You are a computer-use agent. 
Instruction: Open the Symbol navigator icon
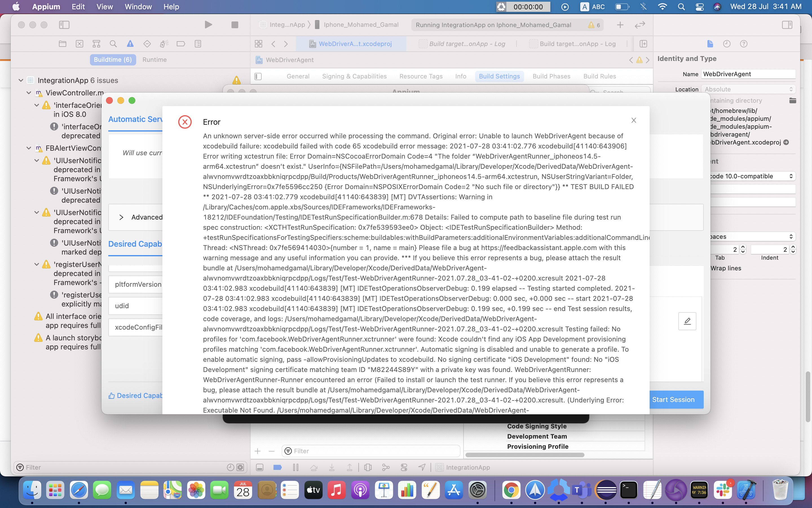[x=96, y=44]
